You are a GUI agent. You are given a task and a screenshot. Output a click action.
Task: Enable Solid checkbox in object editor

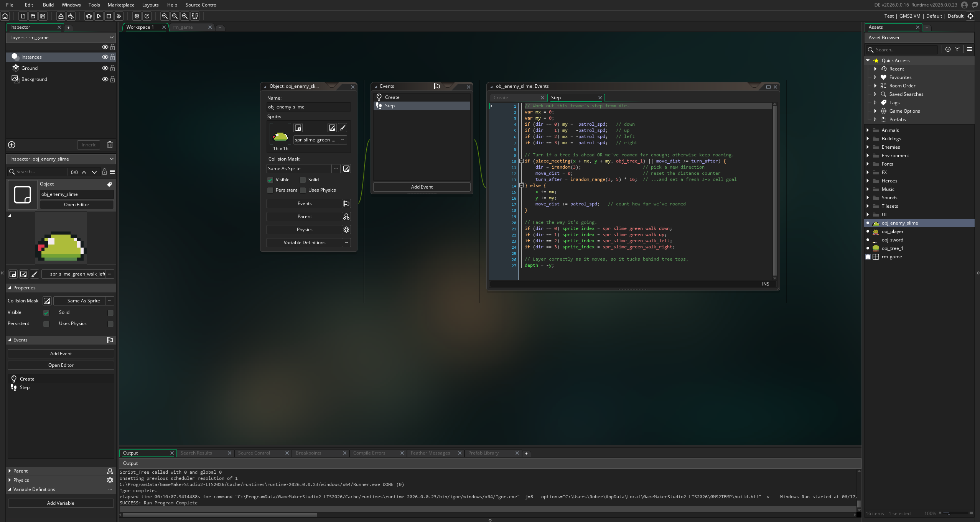[x=303, y=180]
